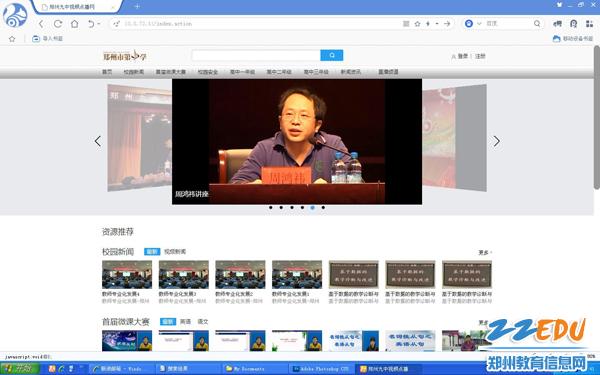The image size is (600, 375).
Task: Bookmark the page via the address bar star
Action: point(417,24)
